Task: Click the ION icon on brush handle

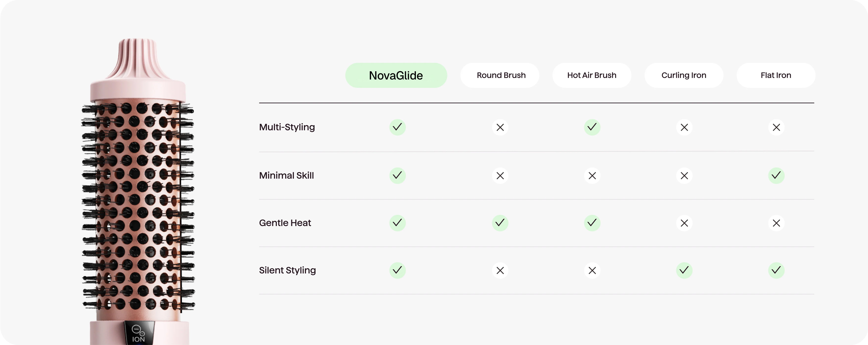Action: pos(138,333)
